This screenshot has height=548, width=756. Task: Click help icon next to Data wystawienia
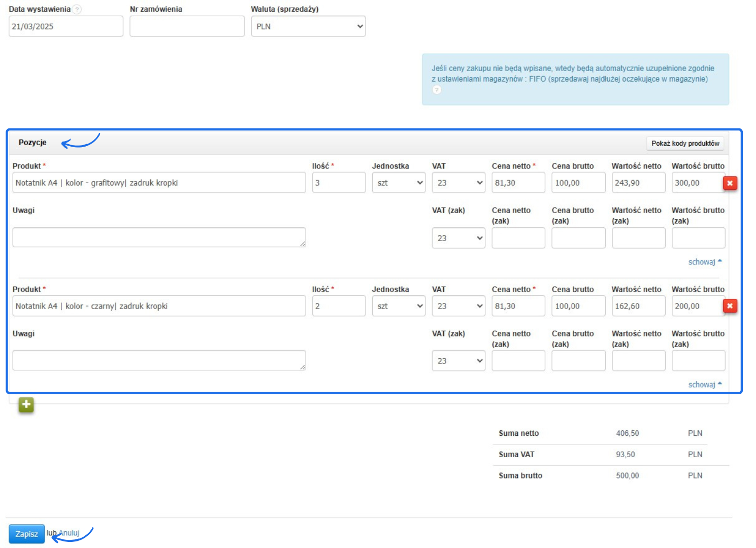click(x=77, y=10)
